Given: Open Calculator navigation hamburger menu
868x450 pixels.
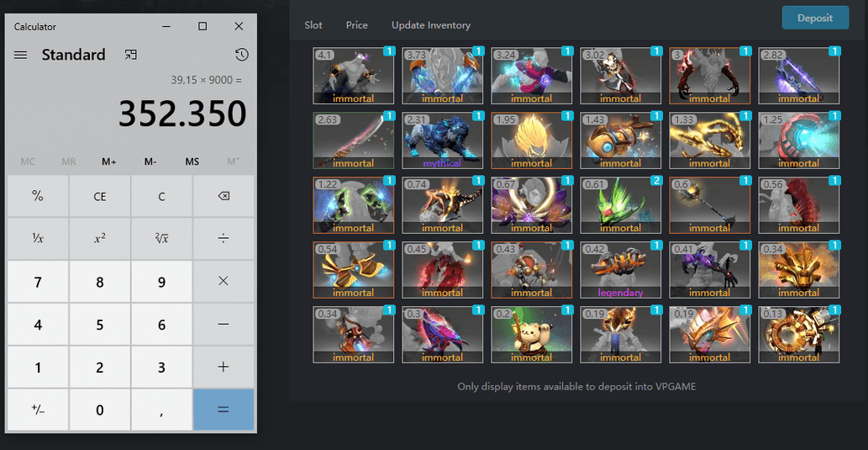Looking at the screenshot, I should pyautogui.click(x=20, y=55).
